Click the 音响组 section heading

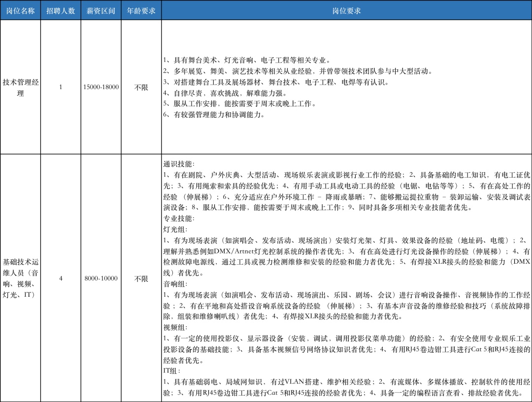tap(175, 284)
